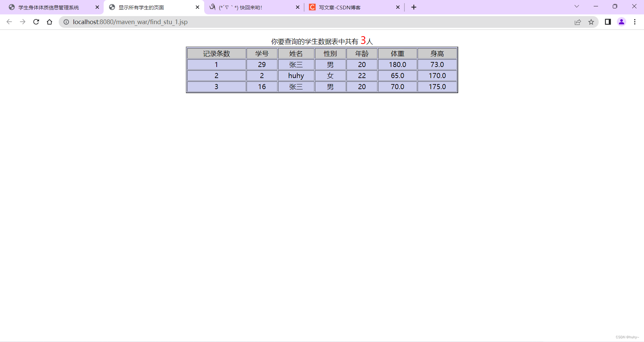Open the browser home page
This screenshot has height=342, width=644.
[x=49, y=22]
